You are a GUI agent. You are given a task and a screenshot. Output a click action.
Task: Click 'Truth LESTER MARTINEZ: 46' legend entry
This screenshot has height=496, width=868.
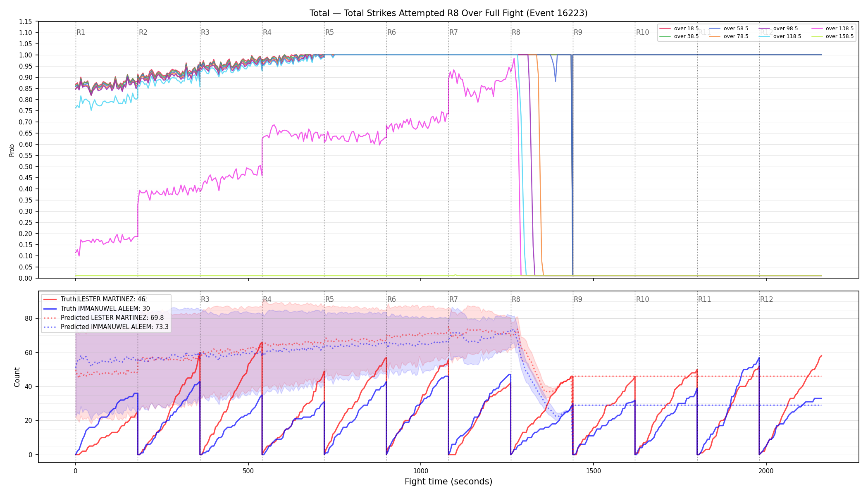[x=94, y=299]
